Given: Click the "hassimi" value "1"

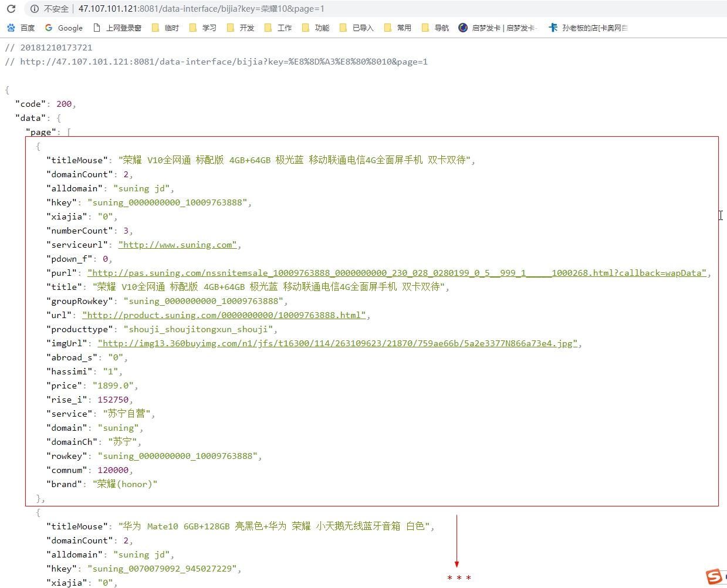Looking at the screenshot, I should 110,371.
